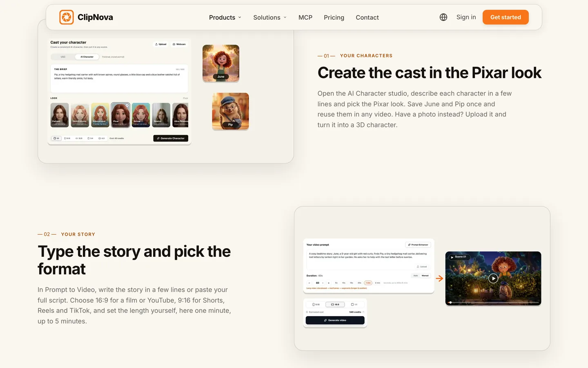Click the Scene 01 badge on video

tap(459, 257)
